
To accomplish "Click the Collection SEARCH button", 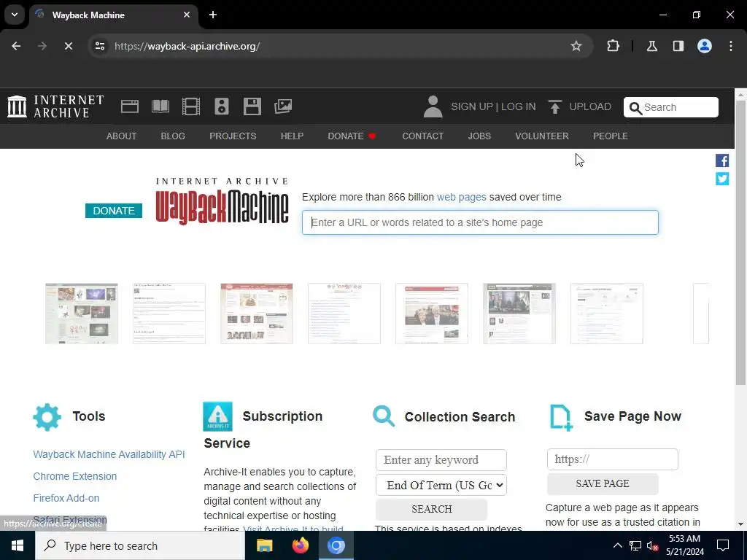I will 432,509.
